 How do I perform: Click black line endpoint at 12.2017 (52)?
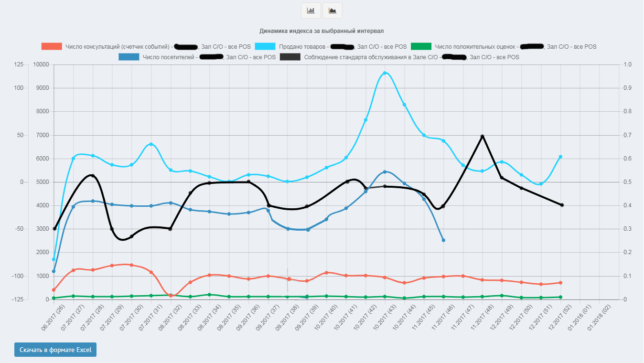562,205
